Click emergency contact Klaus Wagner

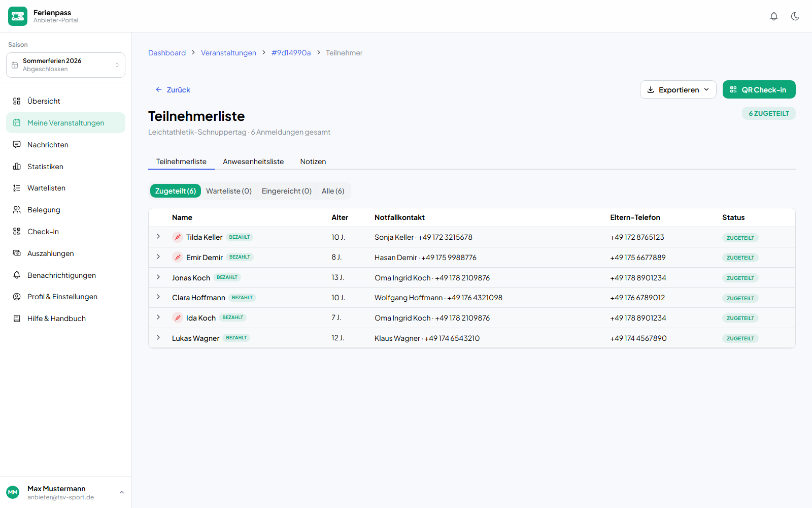427,338
